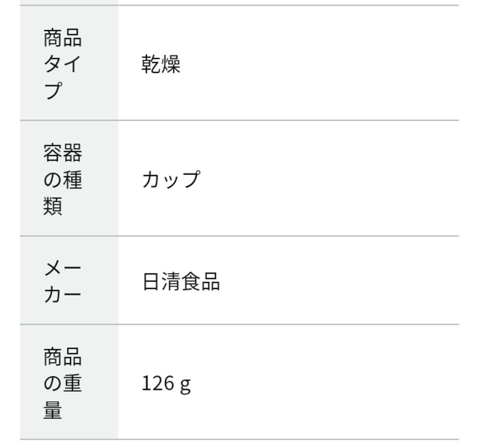Click the divider between 乾燥 and カップ rows
Screen dimensions: 479x448
coord(239,120)
